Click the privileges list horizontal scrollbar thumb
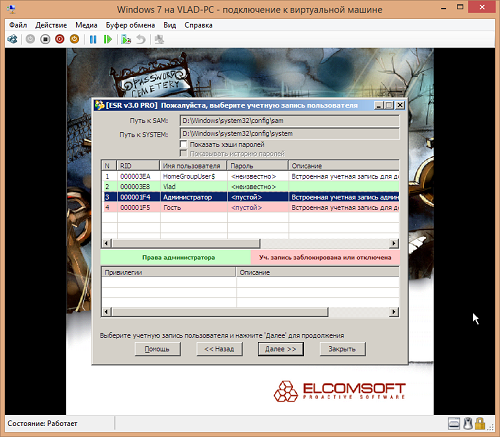This screenshot has width=500, height=437. 220,312
